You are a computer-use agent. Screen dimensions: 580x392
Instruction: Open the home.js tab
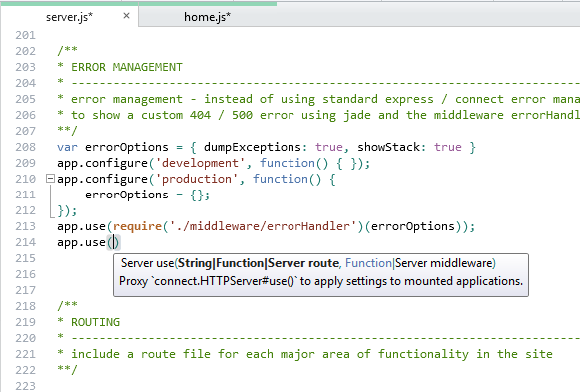point(207,17)
